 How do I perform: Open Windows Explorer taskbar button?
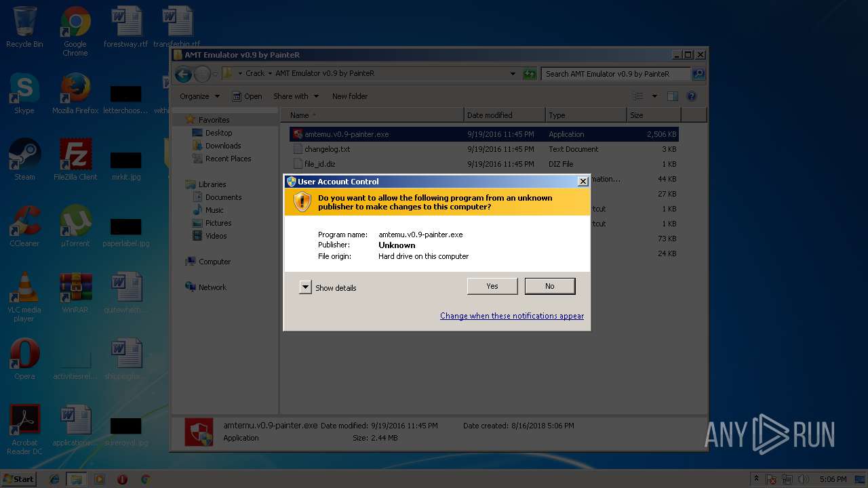pyautogui.click(x=77, y=479)
